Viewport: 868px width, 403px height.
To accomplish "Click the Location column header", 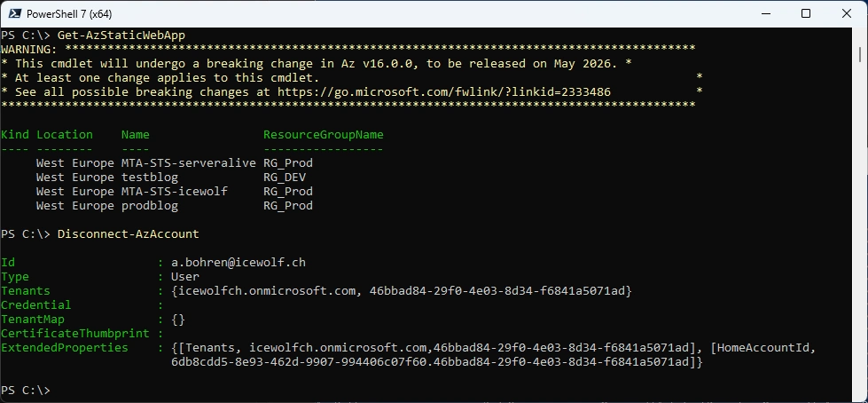I will [65, 135].
